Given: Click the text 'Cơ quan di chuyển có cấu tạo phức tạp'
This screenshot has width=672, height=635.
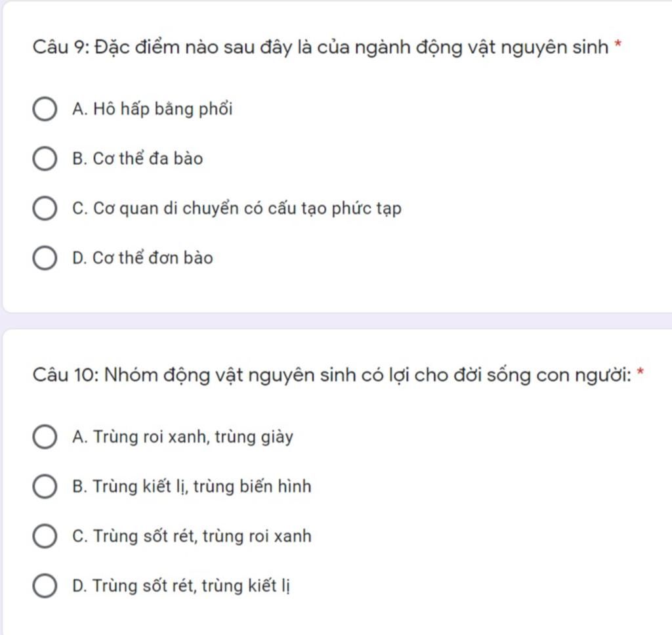Looking at the screenshot, I should [x=247, y=208].
